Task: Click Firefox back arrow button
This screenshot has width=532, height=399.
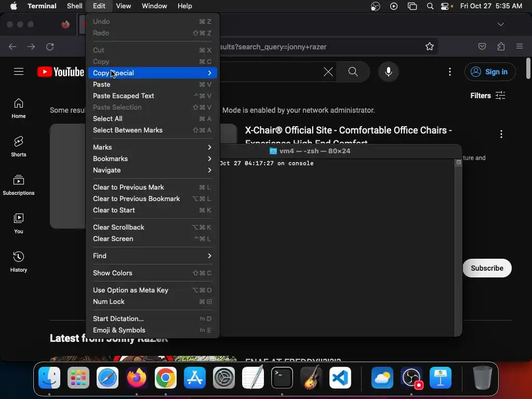Action: tap(12, 46)
